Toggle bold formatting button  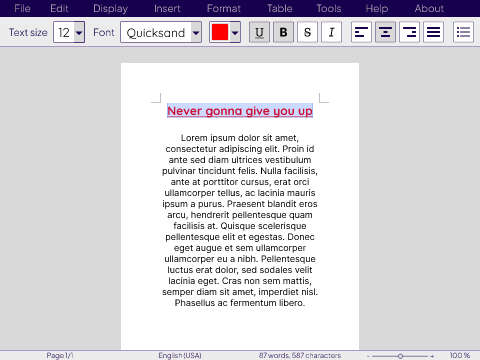tap(283, 32)
